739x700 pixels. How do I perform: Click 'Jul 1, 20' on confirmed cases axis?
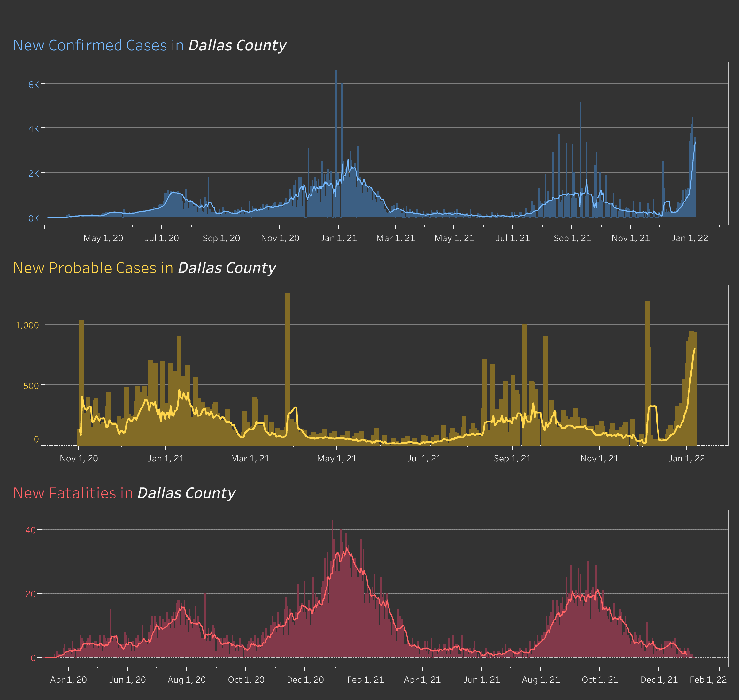[x=162, y=238]
